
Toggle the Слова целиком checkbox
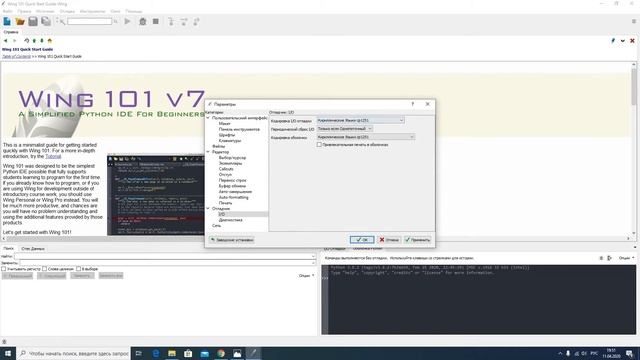pyautogui.click(x=44, y=269)
